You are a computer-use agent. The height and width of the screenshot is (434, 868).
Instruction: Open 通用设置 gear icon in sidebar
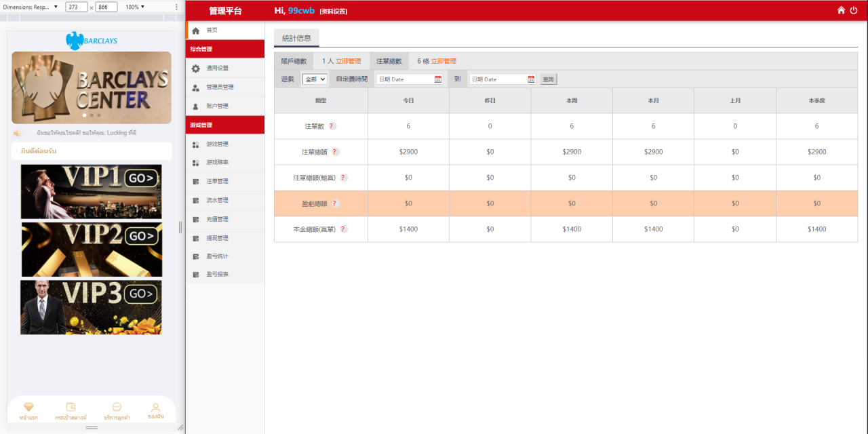(196, 68)
